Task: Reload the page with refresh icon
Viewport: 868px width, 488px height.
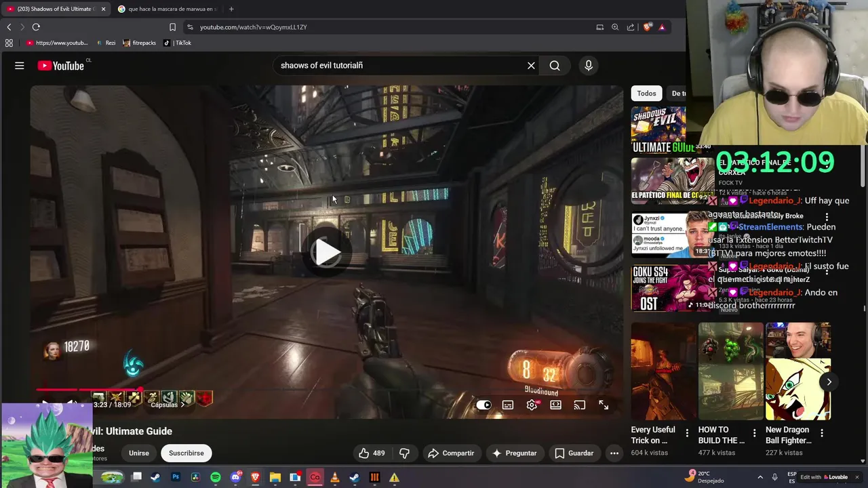Action: (36, 27)
